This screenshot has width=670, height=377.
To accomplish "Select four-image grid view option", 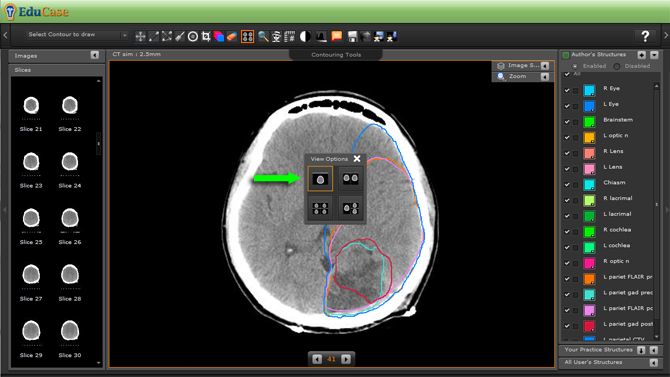I will [x=320, y=209].
